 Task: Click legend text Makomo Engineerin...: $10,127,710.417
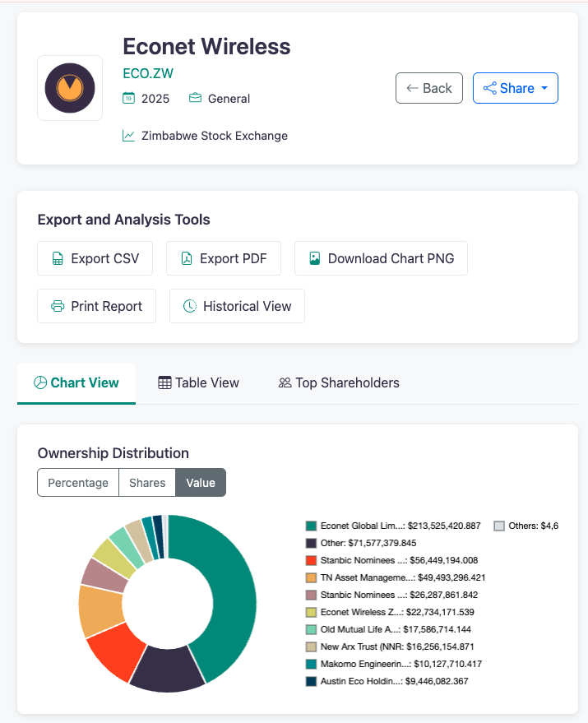[401, 664]
